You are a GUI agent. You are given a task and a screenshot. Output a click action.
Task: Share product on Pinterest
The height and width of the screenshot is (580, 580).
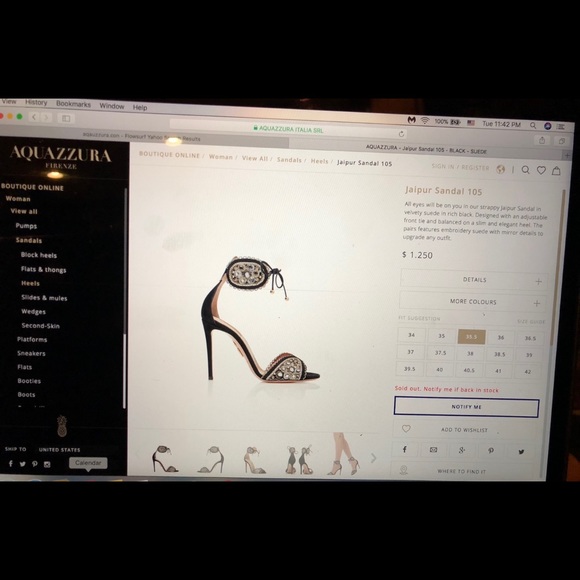pyautogui.click(x=491, y=451)
